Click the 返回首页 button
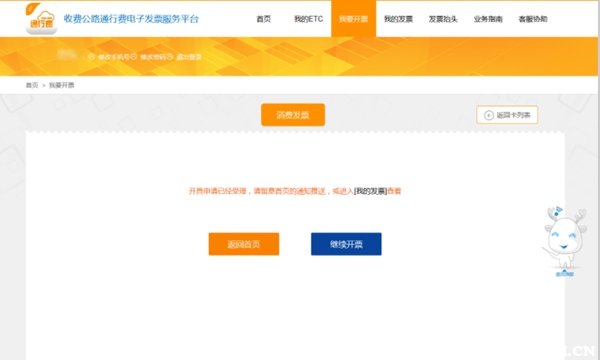 click(244, 244)
